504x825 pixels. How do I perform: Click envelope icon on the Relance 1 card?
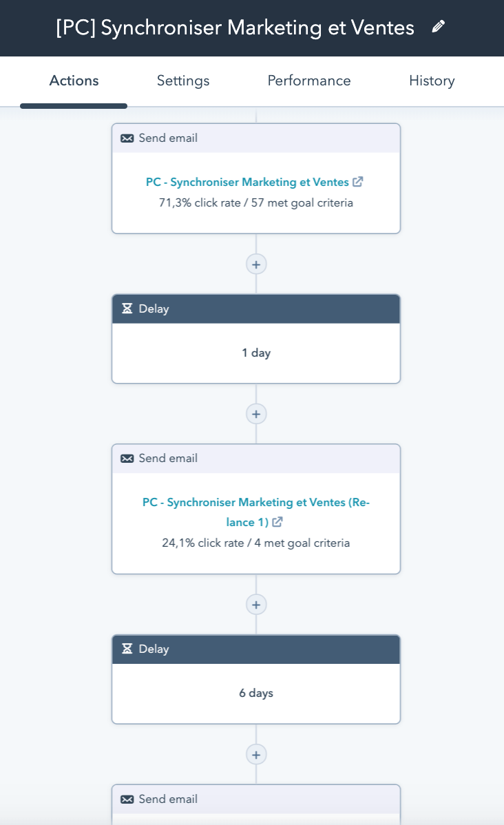click(127, 459)
